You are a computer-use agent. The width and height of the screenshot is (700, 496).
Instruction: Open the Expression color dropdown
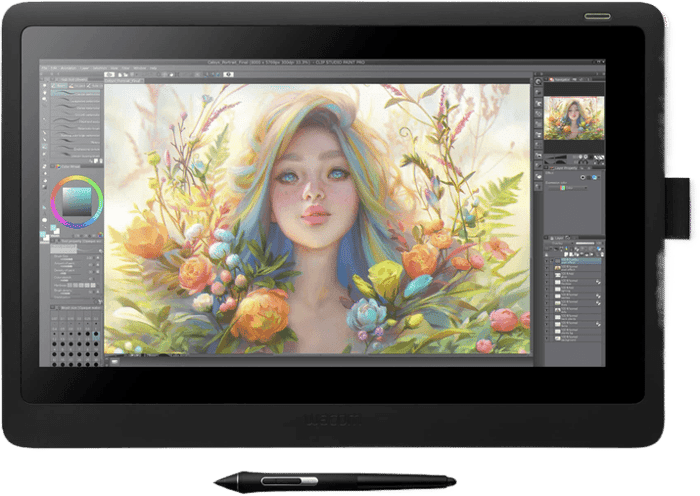[x=568, y=188]
